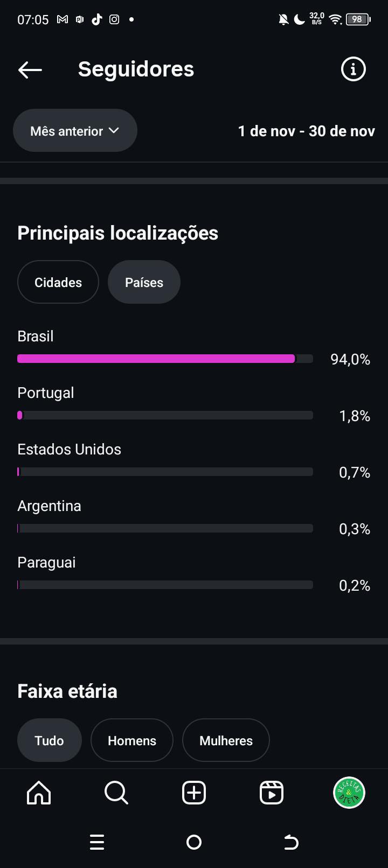Tap the create new post icon
The width and height of the screenshot is (388, 868).
194,793
